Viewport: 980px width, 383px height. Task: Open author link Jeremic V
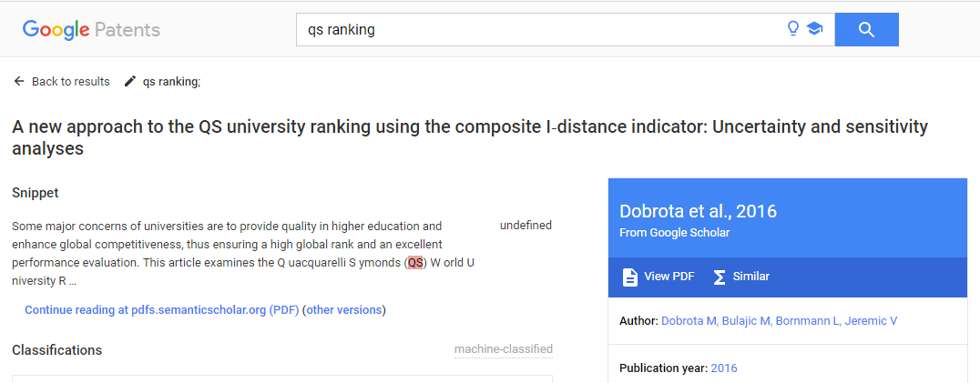(871, 320)
